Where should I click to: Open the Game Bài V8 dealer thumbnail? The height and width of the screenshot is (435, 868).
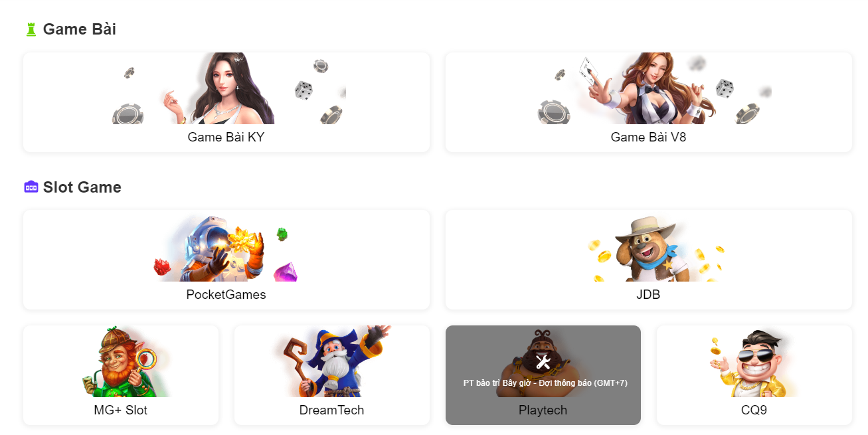tap(649, 88)
